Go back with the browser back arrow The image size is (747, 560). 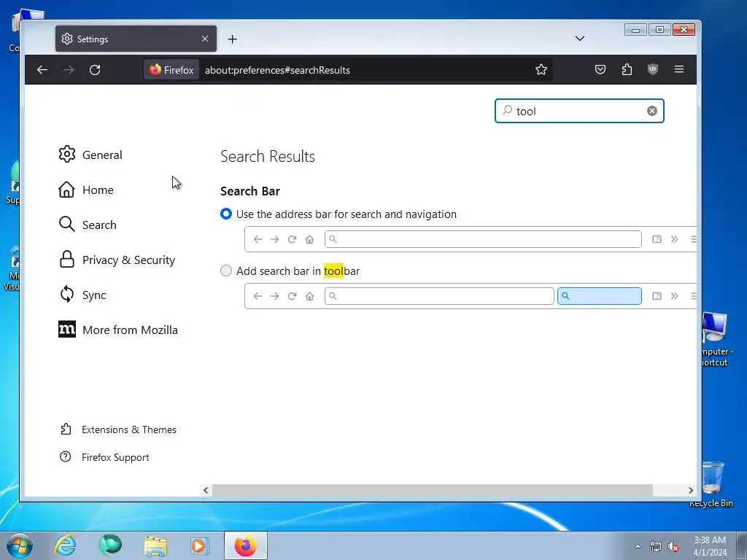coord(42,70)
